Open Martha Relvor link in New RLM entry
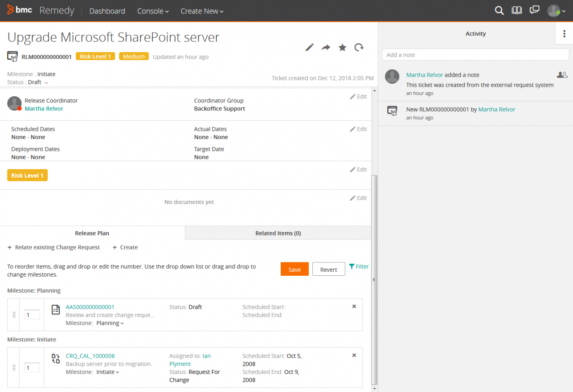Screen dimensions: 573x392 point(497,109)
